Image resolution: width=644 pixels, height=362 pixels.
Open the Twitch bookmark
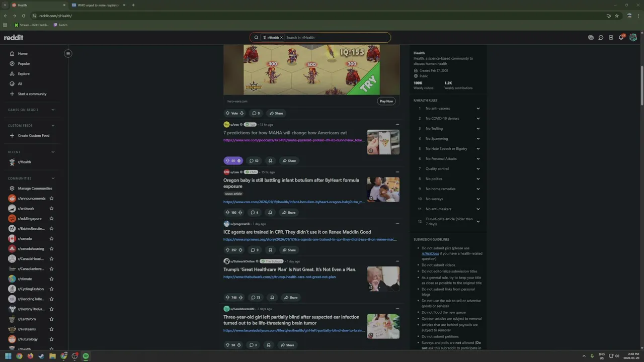point(60,25)
